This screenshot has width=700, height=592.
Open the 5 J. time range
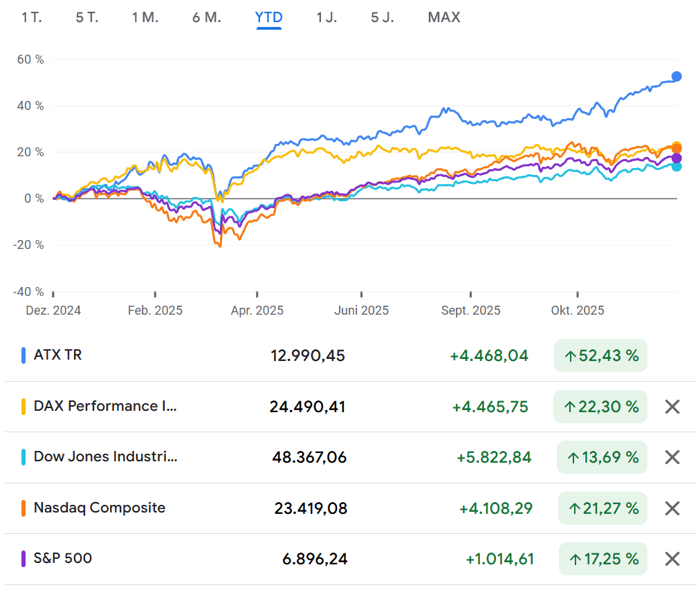[383, 17]
